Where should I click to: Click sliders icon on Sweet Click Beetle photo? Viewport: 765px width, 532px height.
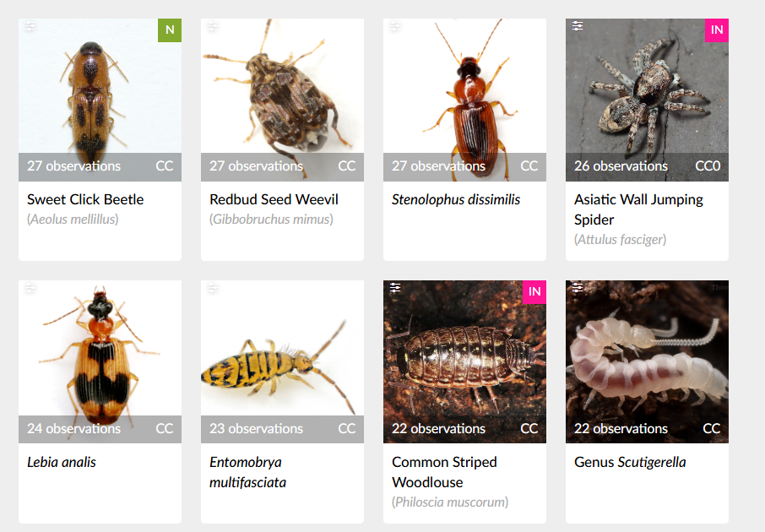click(30, 26)
